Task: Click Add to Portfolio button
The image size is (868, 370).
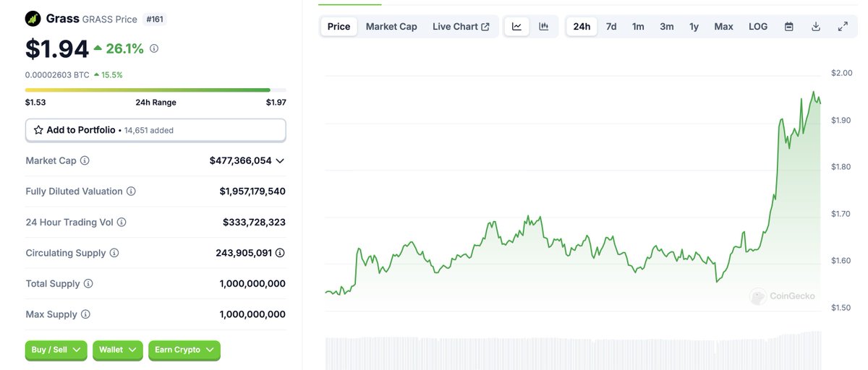Action: (156, 130)
